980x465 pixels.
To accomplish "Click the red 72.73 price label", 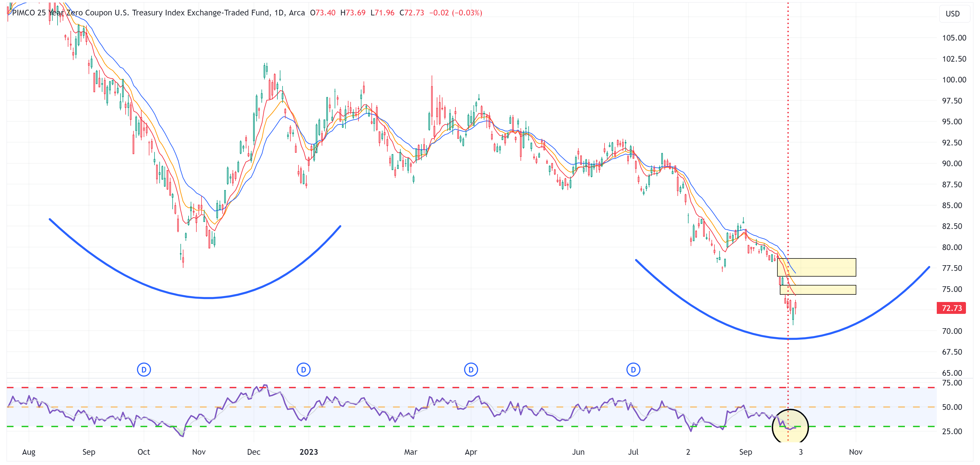I will (951, 308).
